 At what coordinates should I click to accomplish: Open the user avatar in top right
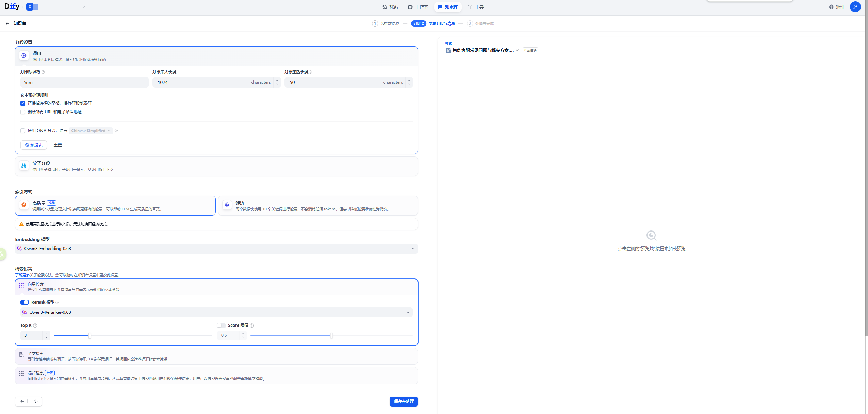click(x=855, y=7)
